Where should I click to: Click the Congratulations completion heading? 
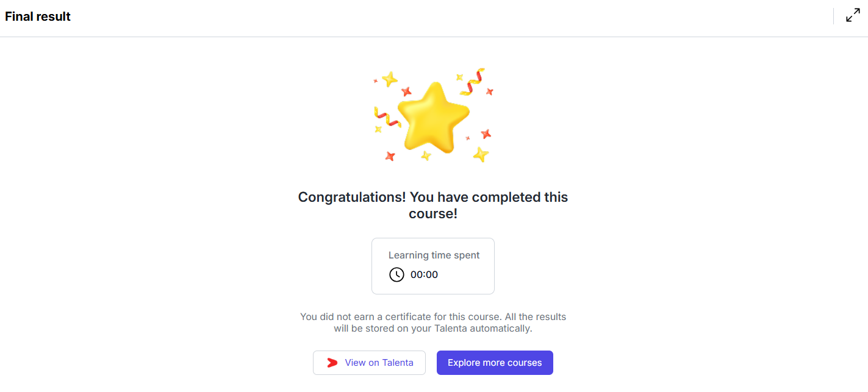pyautogui.click(x=433, y=205)
